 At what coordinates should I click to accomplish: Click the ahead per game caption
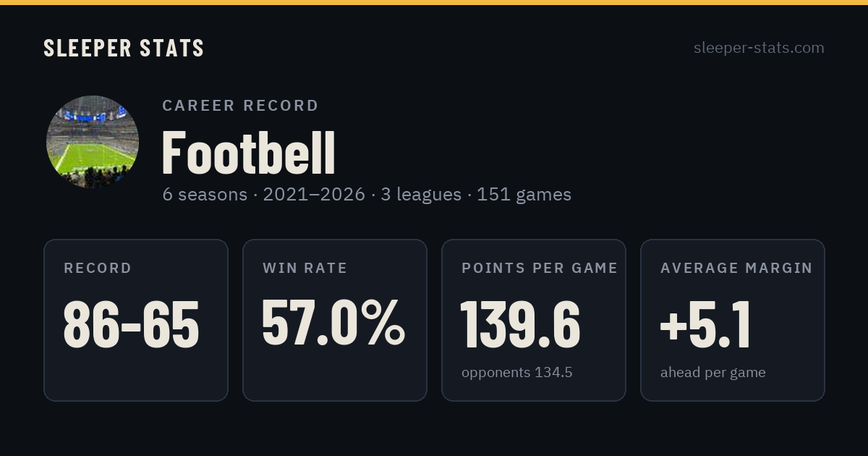[x=713, y=373]
